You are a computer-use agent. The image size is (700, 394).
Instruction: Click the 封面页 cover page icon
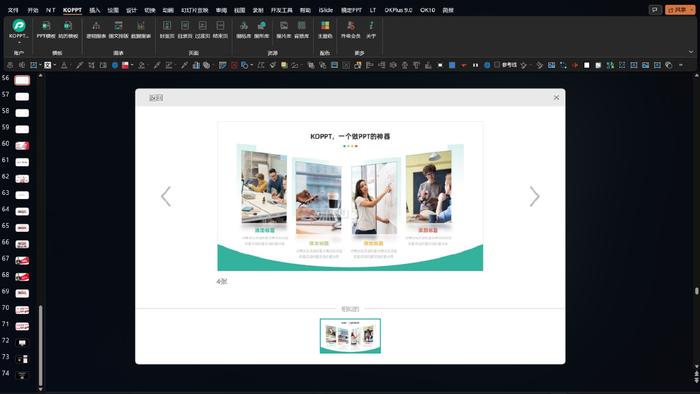(167, 29)
